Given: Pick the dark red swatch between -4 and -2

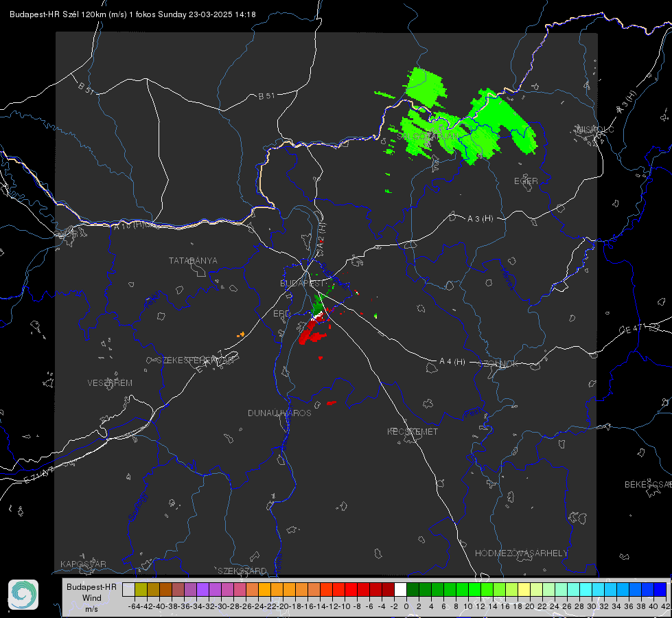Looking at the screenshot, I should pos(389,589).
